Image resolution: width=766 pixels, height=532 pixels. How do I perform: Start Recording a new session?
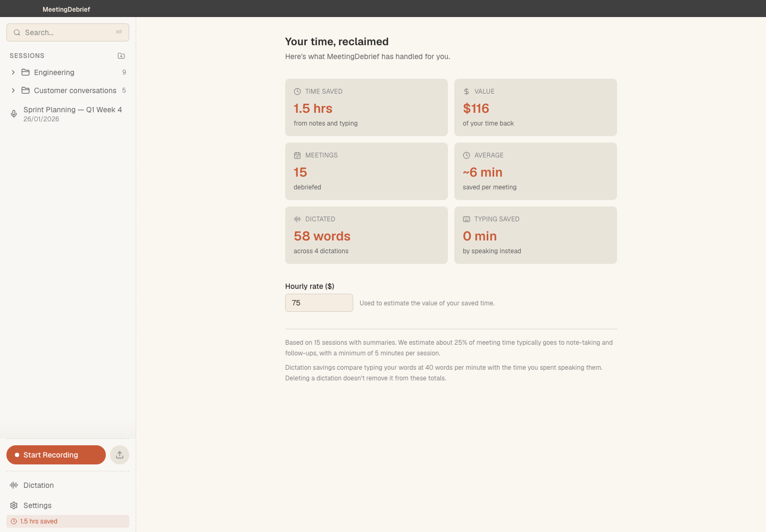(x=56, y=455)
